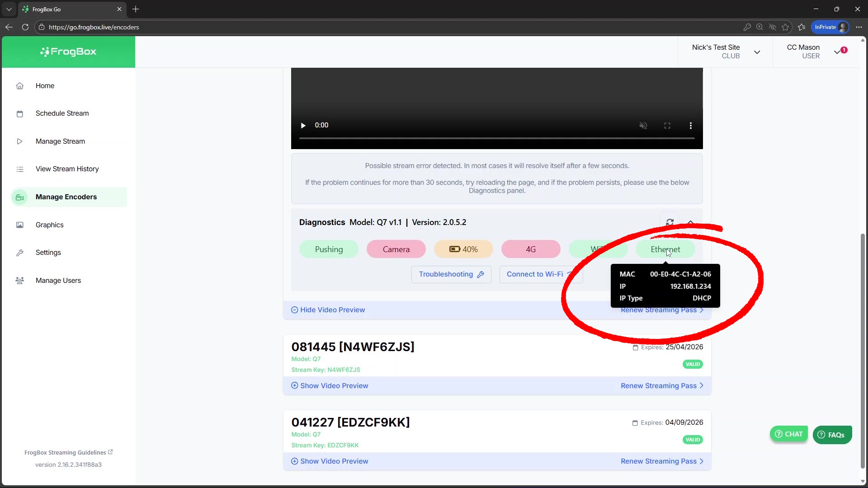Expand the Nick's Test Site club dropdown
This screenshot has height=488, width=868.
click(x=757, y=52)
